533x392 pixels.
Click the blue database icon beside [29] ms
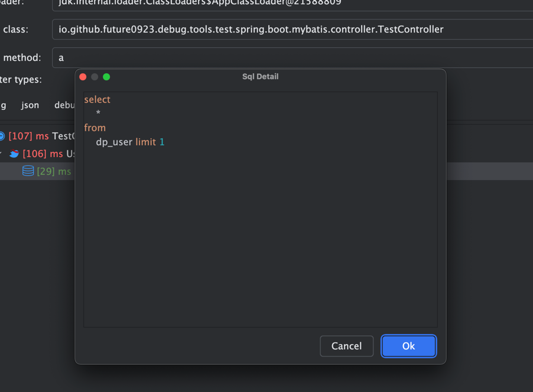[28, 171]
